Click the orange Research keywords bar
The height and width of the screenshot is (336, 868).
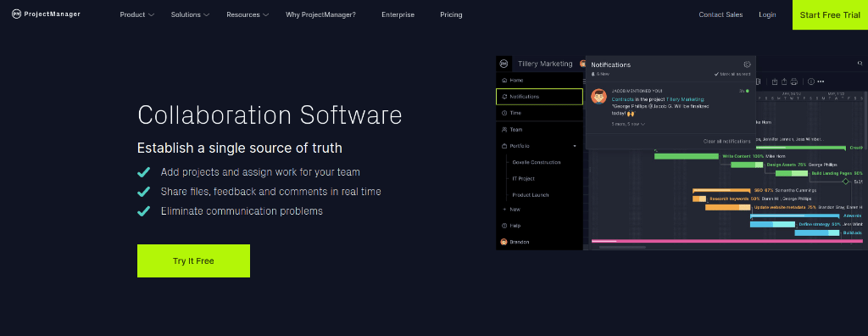[699, 199]
